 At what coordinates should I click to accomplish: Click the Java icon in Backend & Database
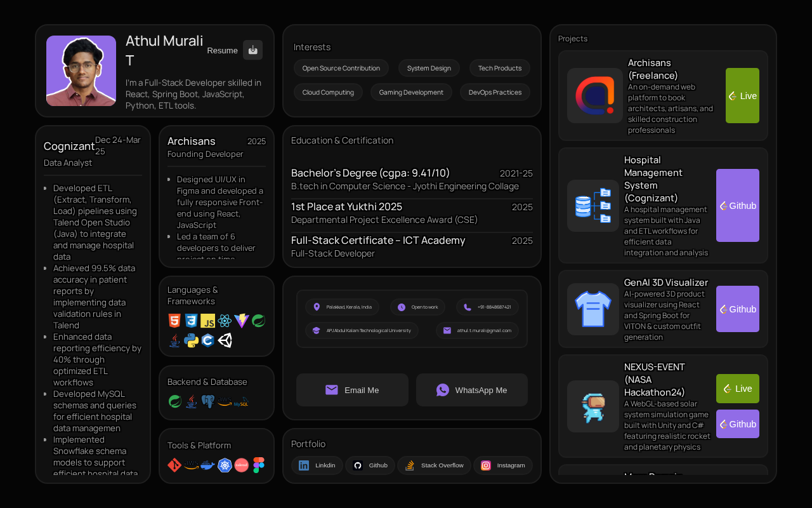click(191, 401)
